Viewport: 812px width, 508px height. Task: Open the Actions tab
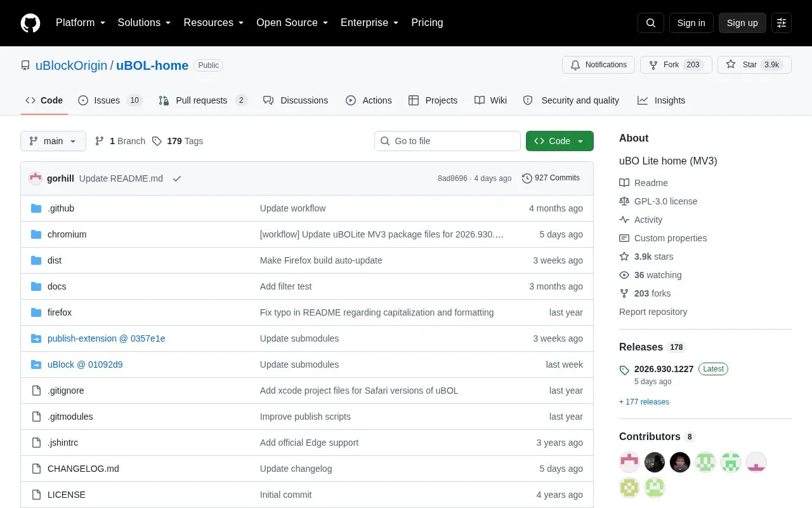pos(369,100)
